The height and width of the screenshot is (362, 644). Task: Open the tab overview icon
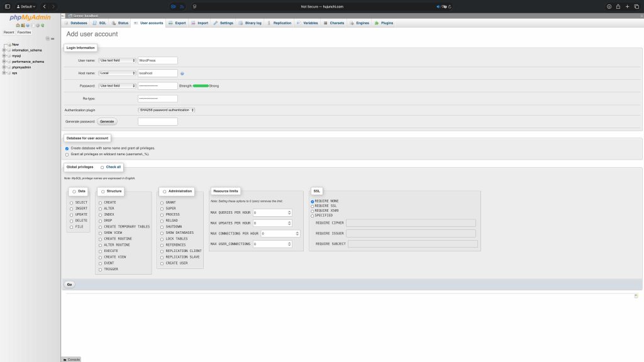[636, 6]
